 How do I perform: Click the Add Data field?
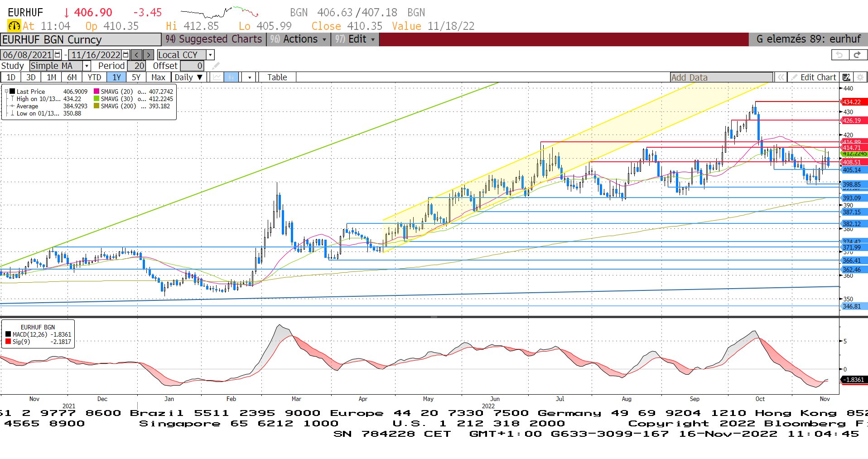tap(722, 77)
